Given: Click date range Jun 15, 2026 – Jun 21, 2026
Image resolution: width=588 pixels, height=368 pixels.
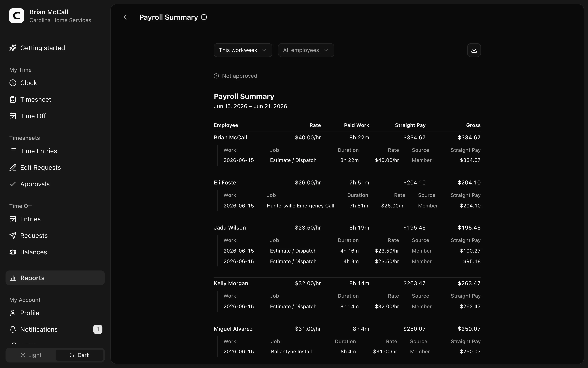Looking at the screenshot, I should [250, 106].
